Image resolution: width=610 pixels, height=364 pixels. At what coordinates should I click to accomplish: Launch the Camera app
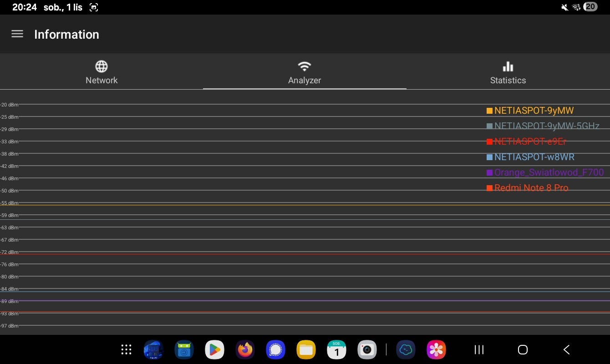tap(367, 349)
